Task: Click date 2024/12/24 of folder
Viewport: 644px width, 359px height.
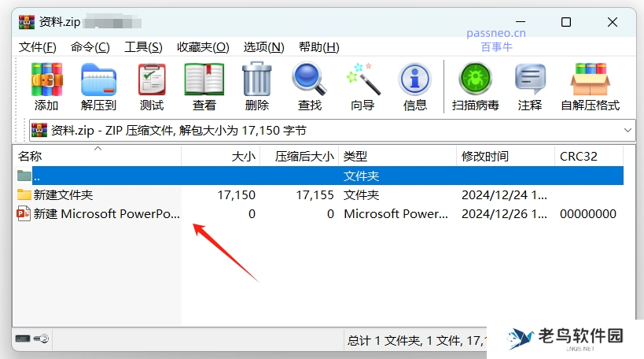Action: click(x=504, y=195)
